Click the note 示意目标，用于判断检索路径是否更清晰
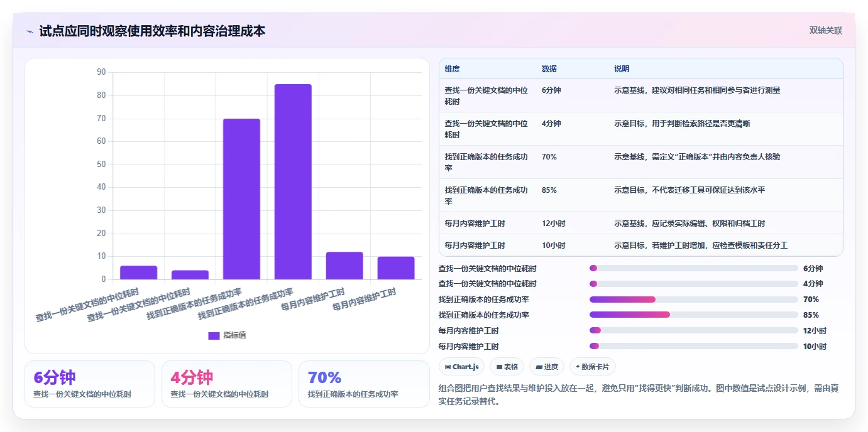This screenshot has width=868, height=432. pos(682,124)
